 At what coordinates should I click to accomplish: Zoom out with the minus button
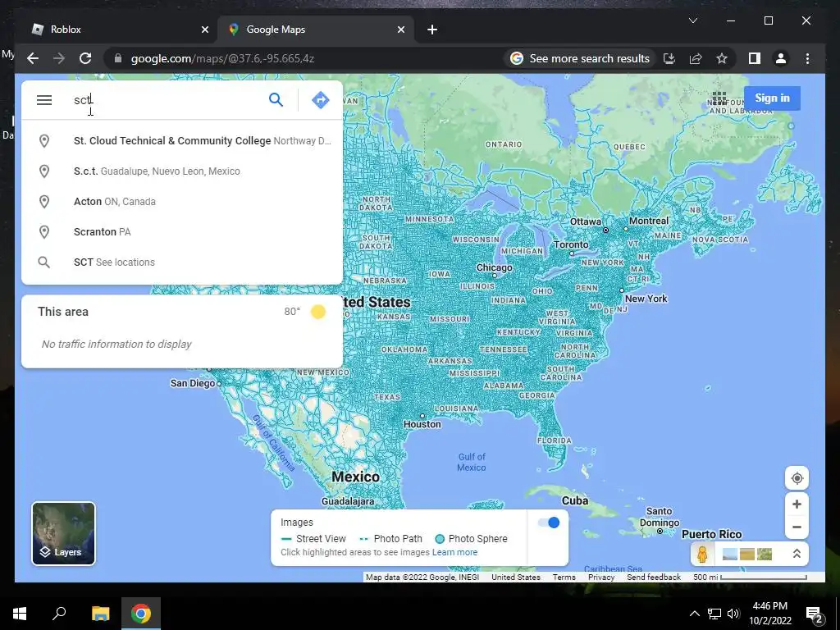point(797,527)
